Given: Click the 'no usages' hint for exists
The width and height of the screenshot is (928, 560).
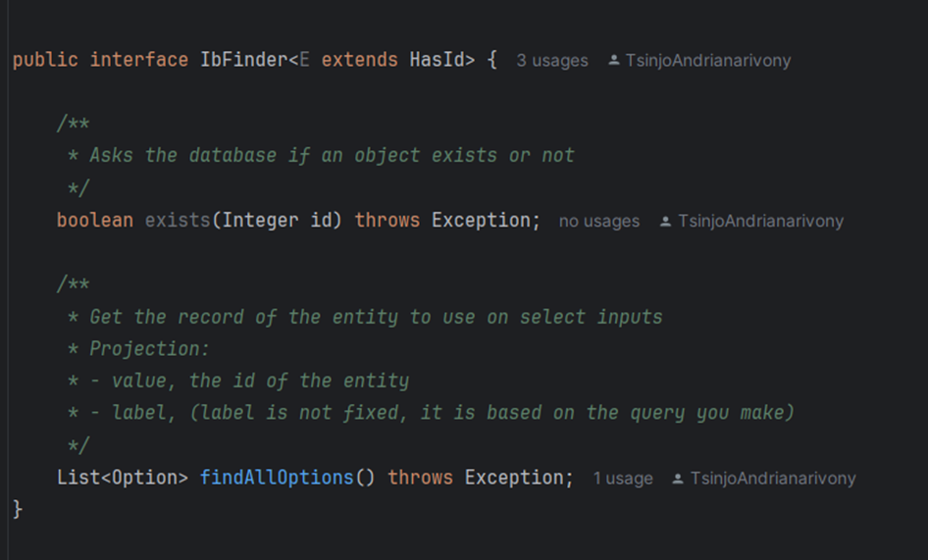Looking at the screenshot, I should pyautogui.click(x=599, y=222).
